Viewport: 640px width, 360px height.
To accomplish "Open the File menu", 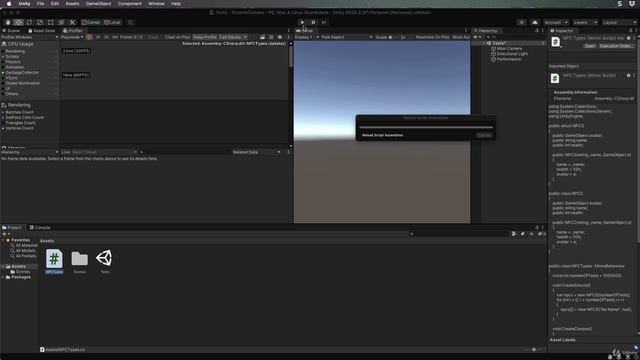I will pyautogui.click(x=40, y=4).
